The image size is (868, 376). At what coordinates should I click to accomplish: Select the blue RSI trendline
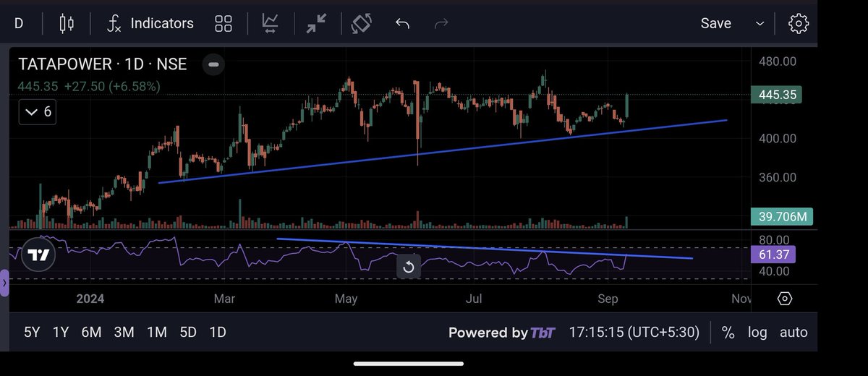coord(485,248)
